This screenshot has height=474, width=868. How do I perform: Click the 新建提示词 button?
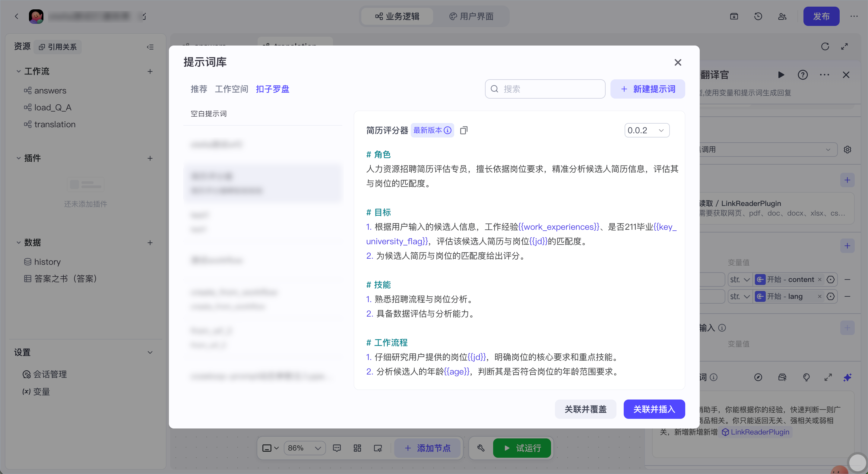tap(648, 89)
